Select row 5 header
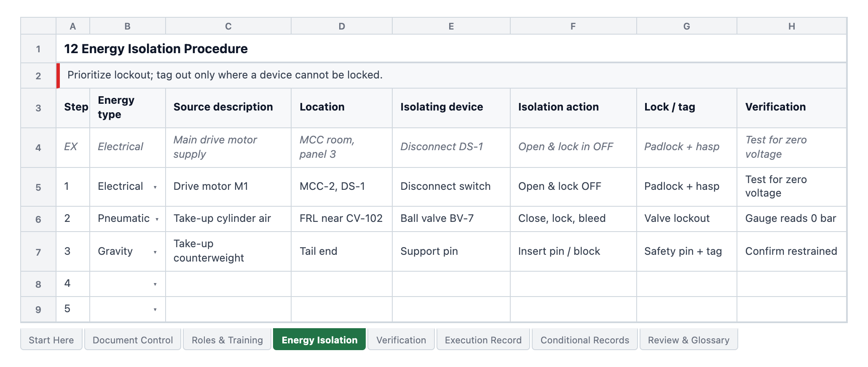Image resolution: width=868 pixels, height=367 pixels. pos(38,187)
